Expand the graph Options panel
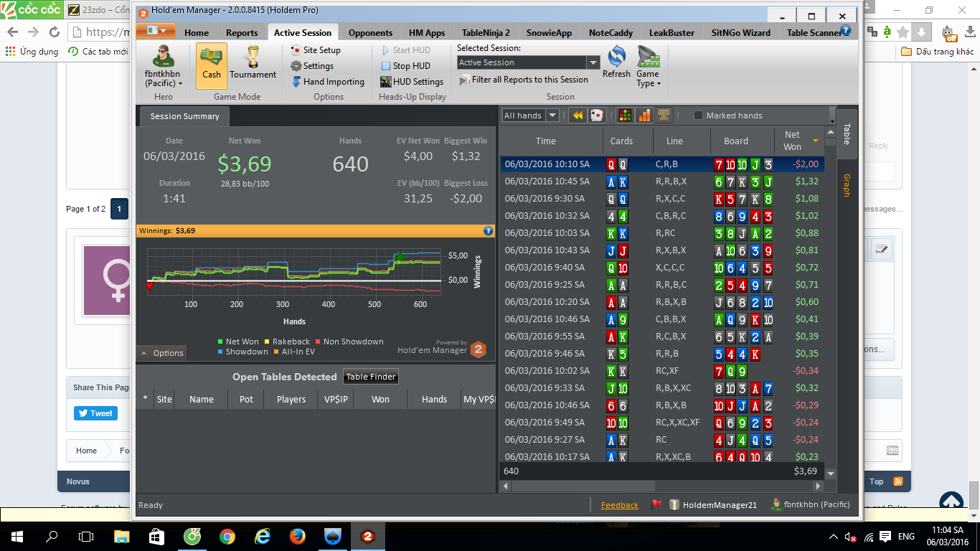Screen dimensions: 980x551 (x=162, y=353)
